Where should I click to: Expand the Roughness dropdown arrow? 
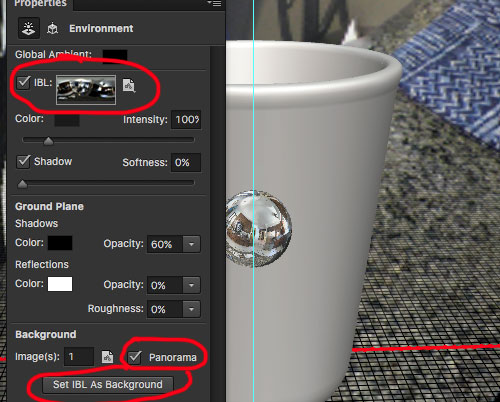coord(191,309)
